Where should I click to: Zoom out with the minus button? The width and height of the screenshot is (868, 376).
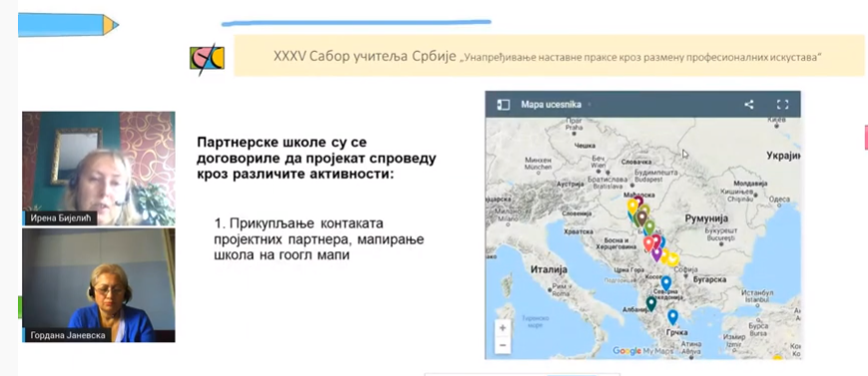503,345
